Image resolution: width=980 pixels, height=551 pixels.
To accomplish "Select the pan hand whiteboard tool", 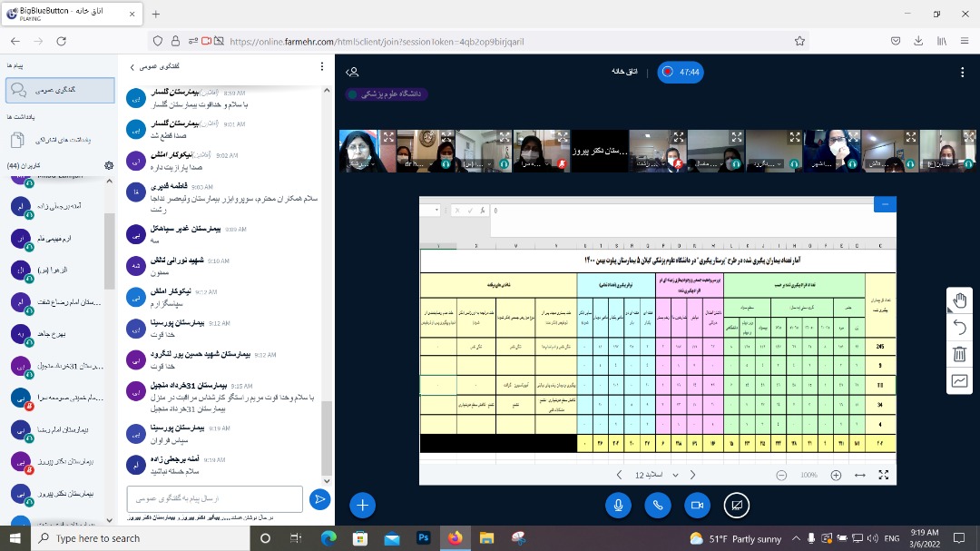I will click(960, 300).
